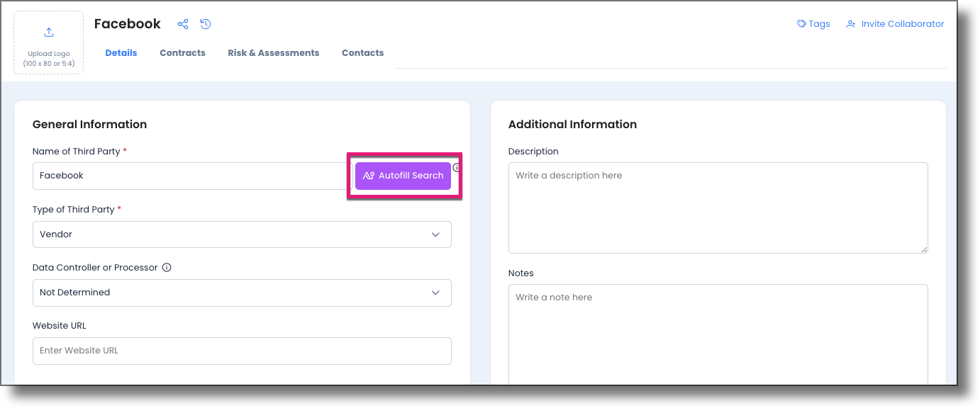Click the Upload Logo upload arrow icon
The image size is (980, 408).
point(48,31)
